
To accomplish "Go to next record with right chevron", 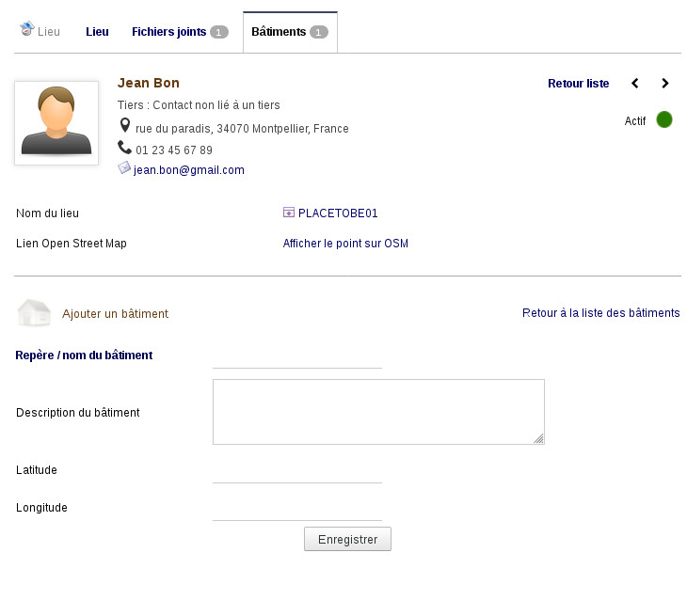I will 664,83.
